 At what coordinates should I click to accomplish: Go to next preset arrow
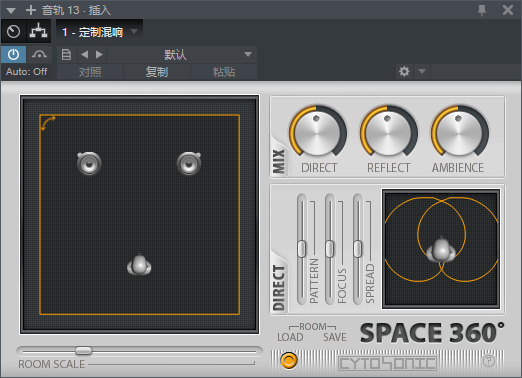pos(99,54)
